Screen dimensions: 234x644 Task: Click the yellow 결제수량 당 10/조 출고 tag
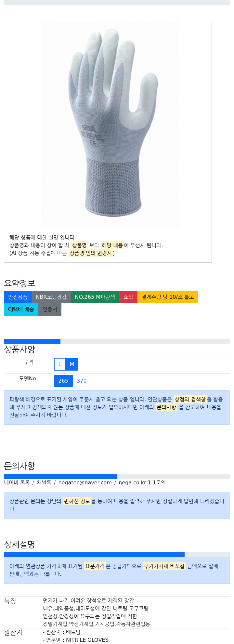(168, 297)
